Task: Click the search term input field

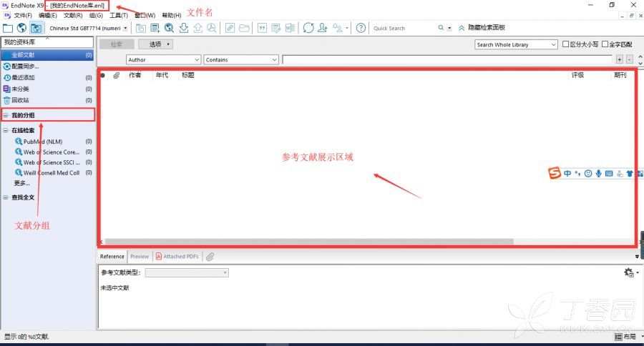Action: pyautogui.click(x=448, y=59)
